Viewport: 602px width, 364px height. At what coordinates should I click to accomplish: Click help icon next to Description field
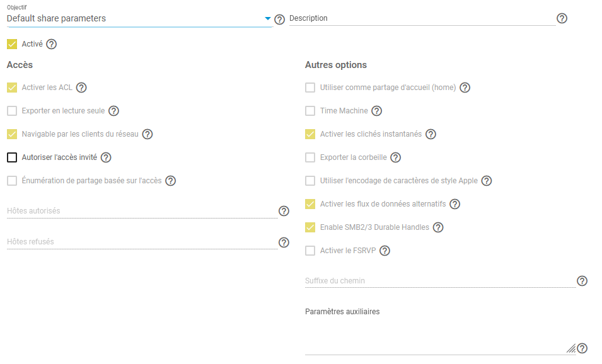562,18
